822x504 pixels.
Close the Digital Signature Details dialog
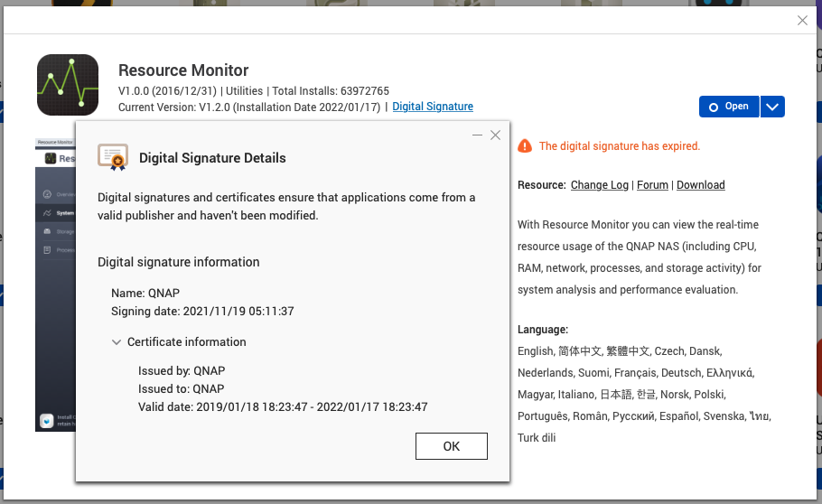click(x=495, y=135)
